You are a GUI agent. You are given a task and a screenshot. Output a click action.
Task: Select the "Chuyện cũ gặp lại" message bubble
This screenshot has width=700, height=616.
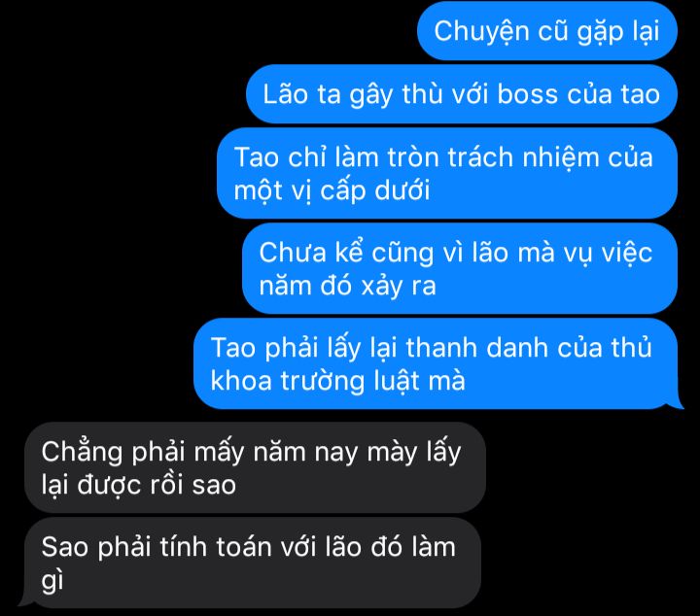(x=547, y=31)
